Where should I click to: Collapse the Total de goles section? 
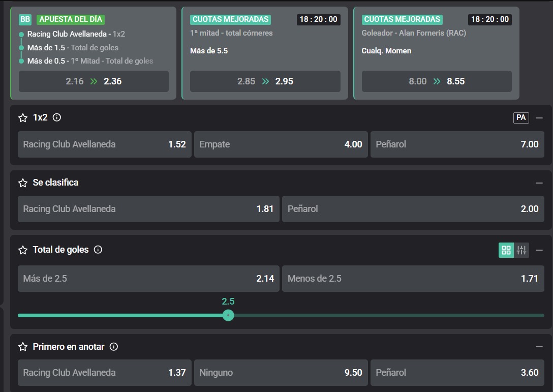point(539,250)
